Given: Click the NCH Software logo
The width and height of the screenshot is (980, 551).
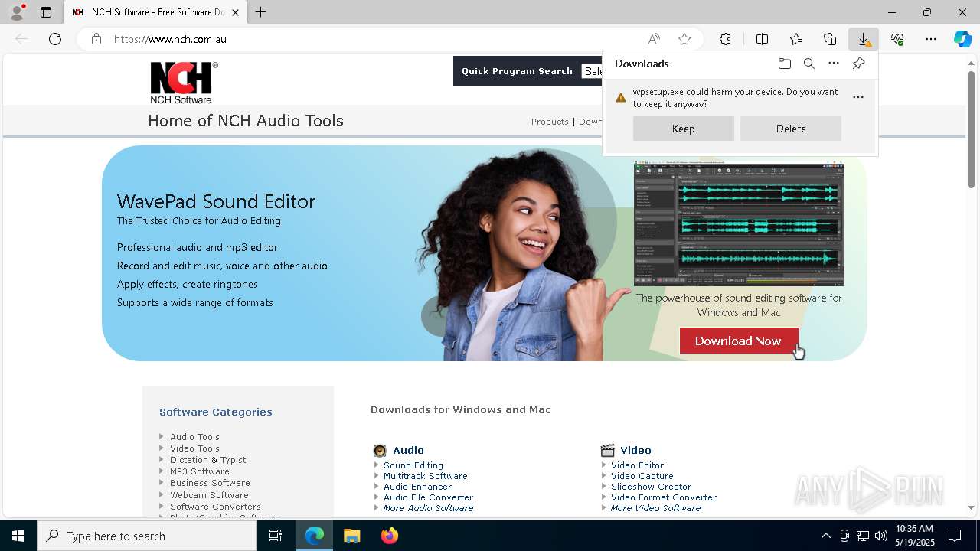Looking at the screenshot, I should 184,83.
